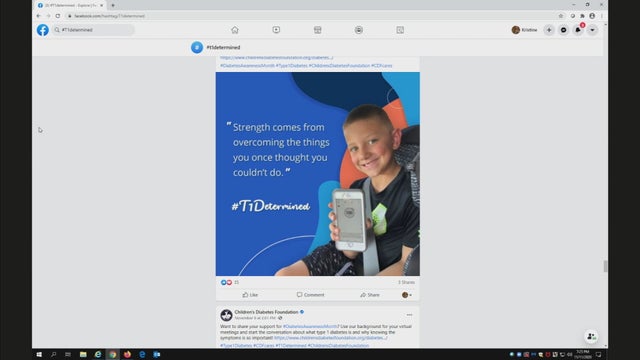Open the Facebook Groups tab icon

tap(359, 30)
